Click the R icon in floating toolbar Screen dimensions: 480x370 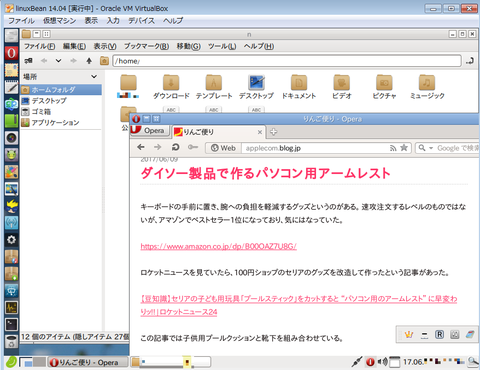click(x=439, y=334)
